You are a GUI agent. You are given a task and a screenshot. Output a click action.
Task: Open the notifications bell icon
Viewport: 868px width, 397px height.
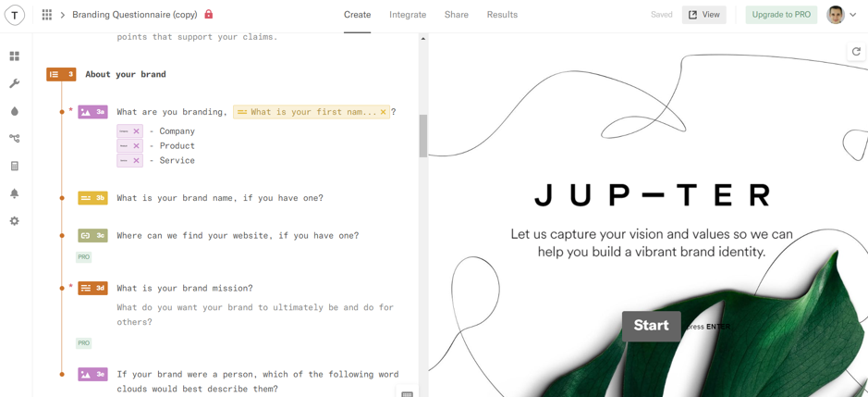click(15, 193)
